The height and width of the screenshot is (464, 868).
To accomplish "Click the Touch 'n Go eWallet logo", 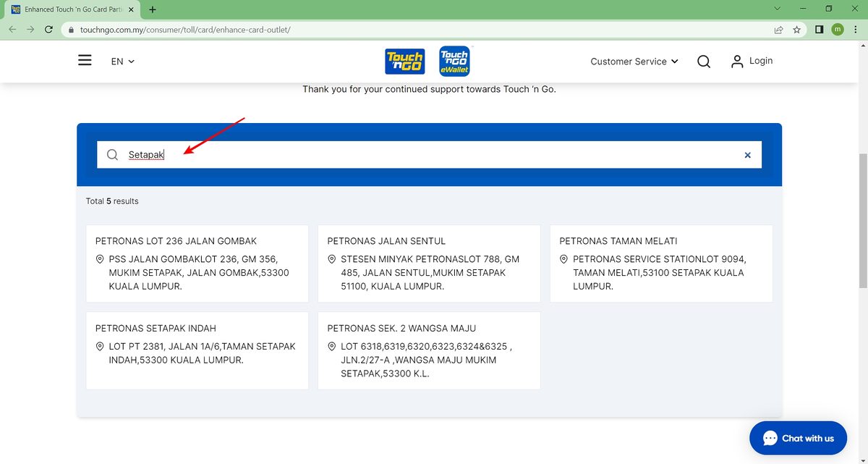I will pos(454,62).
